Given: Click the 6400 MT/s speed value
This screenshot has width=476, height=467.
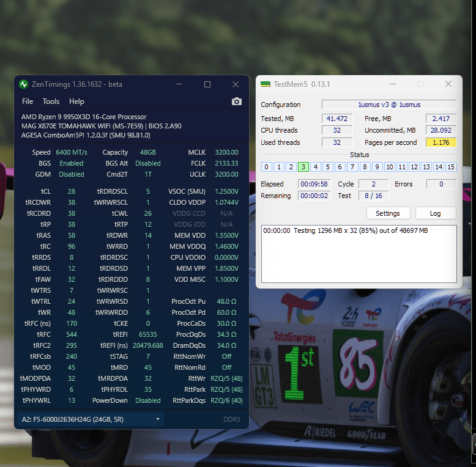Looking at the screenshot, I should coord(72,152).
